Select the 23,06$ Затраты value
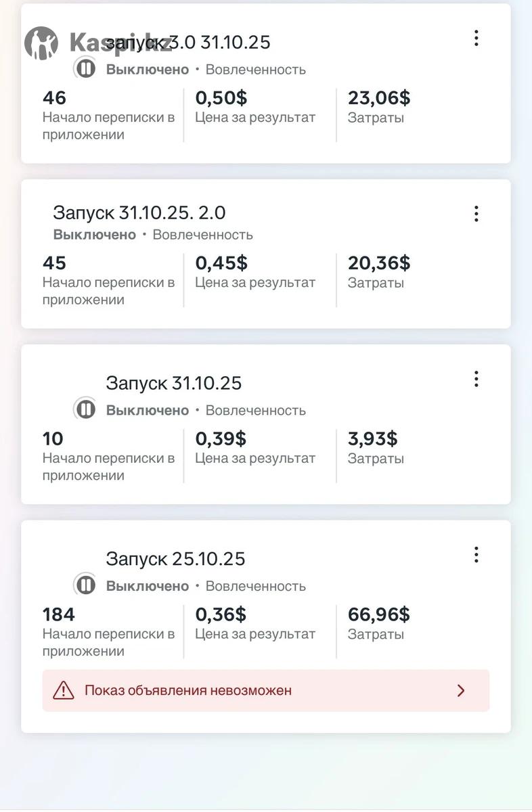Screen dimensions: 532x812 tap(378, 98)
